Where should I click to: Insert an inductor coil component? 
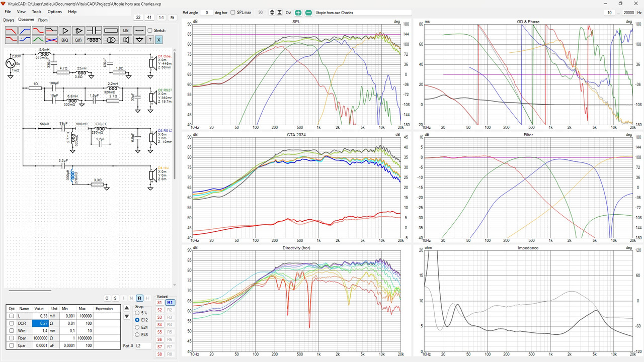(94, 40)
